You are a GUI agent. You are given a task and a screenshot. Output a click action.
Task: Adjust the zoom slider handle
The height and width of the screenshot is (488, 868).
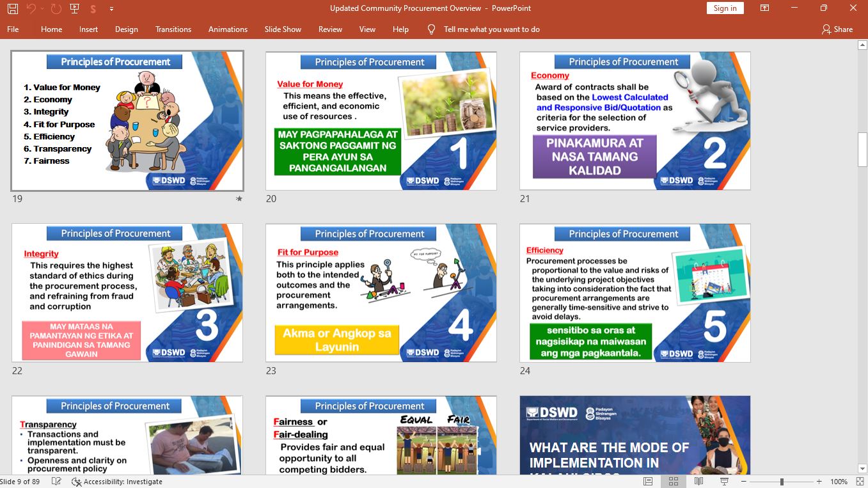(782, 482)
